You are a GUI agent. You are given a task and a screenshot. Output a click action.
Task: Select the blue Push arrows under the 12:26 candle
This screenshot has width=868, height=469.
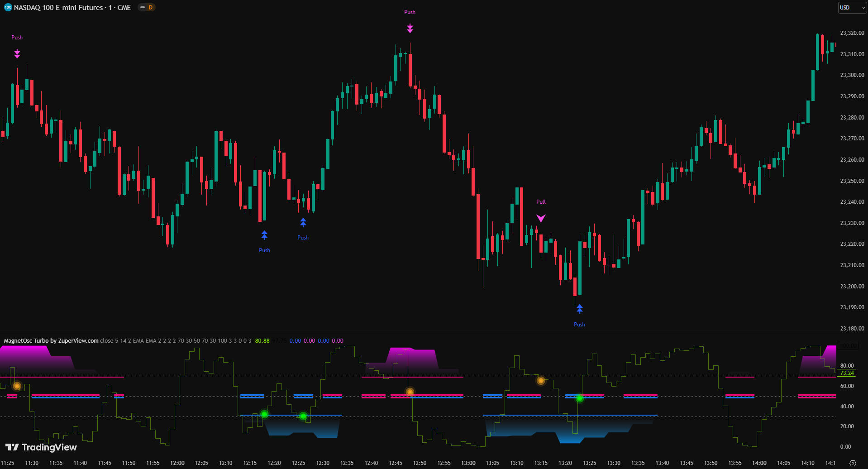pos(303,222)
